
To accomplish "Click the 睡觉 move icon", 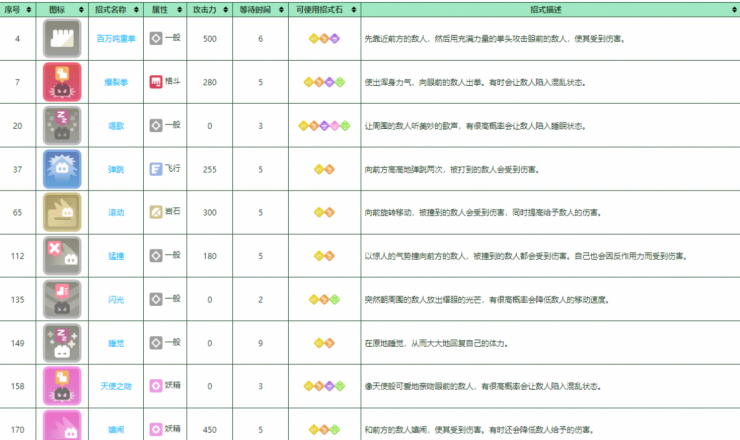I will click(62, 342).
